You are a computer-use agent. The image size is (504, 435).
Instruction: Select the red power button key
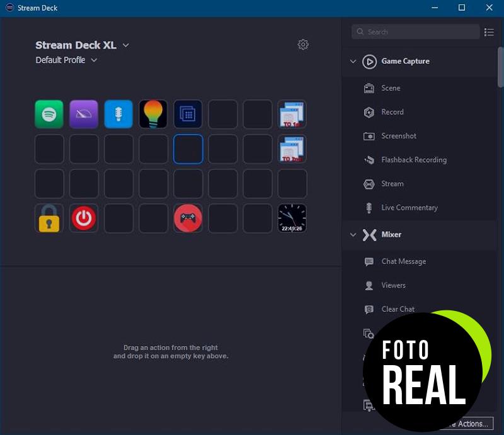pos(84,218)
